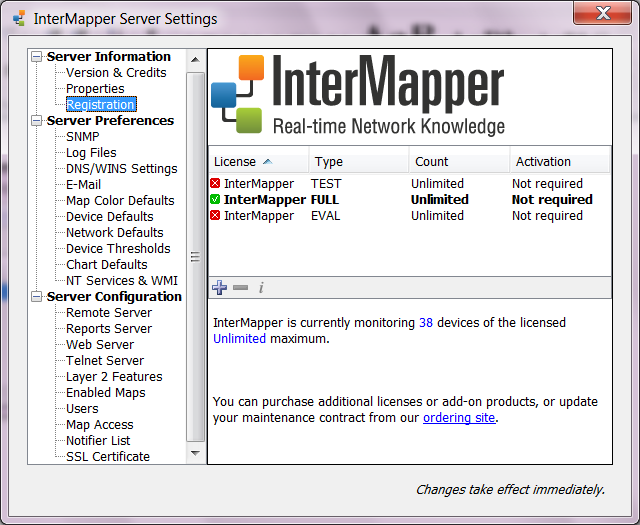Open the ordering site link
This screenshot has height=525, width=640.
pyautogui.click(x=458, y=418)
